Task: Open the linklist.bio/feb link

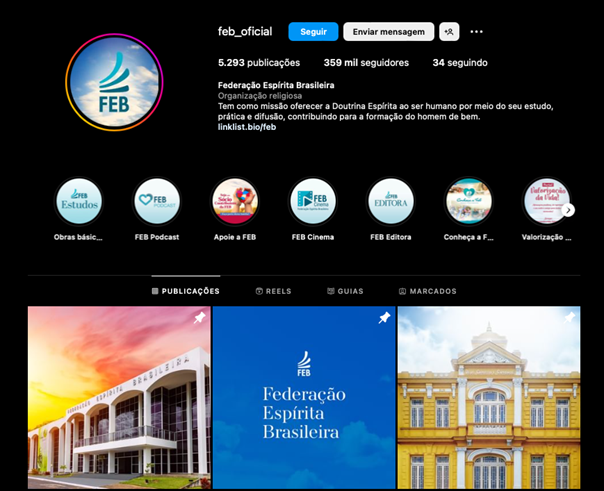Action: tap(247, 127)
